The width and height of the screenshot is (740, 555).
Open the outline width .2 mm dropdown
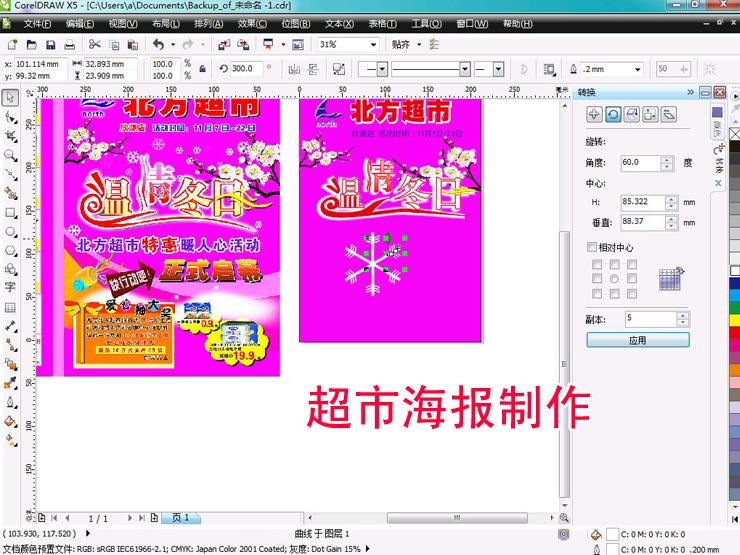point(637,69)
